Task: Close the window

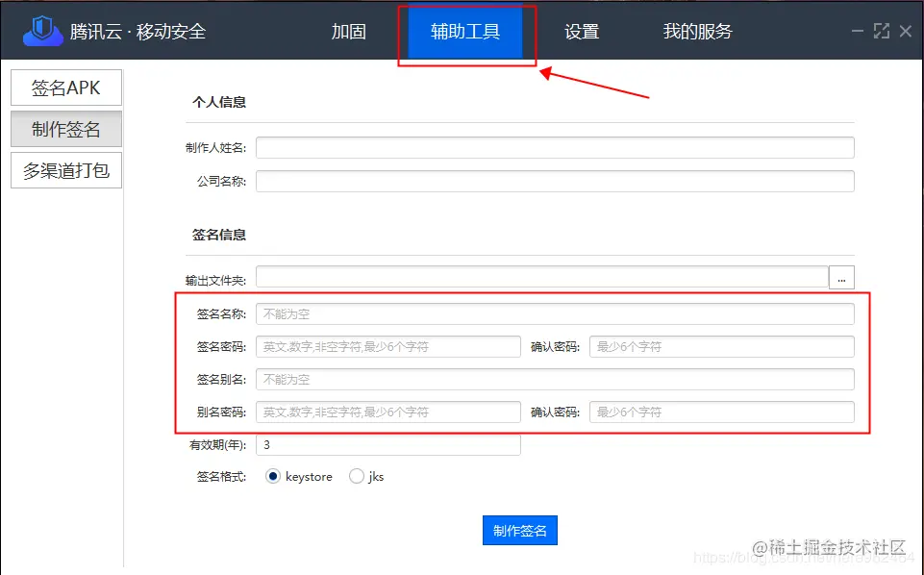Action: click(x=906, y=31)
